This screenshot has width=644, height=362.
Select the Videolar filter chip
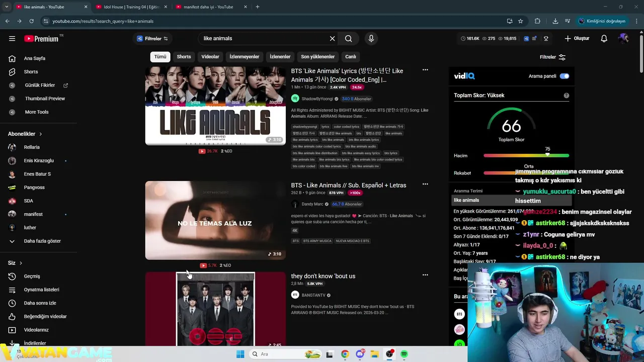(210, 57)
